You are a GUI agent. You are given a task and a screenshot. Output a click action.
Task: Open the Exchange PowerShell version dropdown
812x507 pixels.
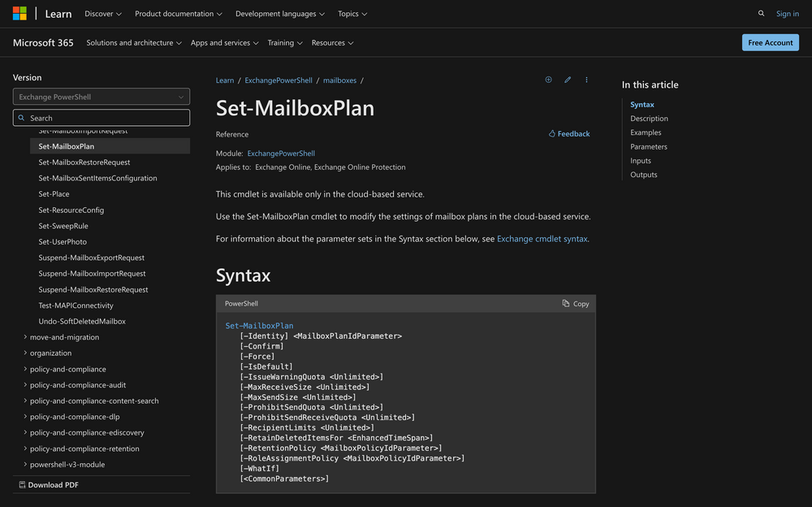coord(101,97)
